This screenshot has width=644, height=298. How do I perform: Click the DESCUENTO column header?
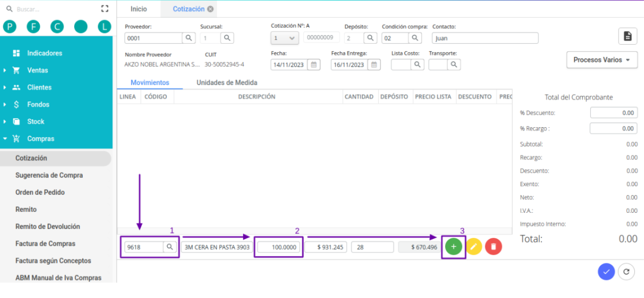click(x=475, y=96)
